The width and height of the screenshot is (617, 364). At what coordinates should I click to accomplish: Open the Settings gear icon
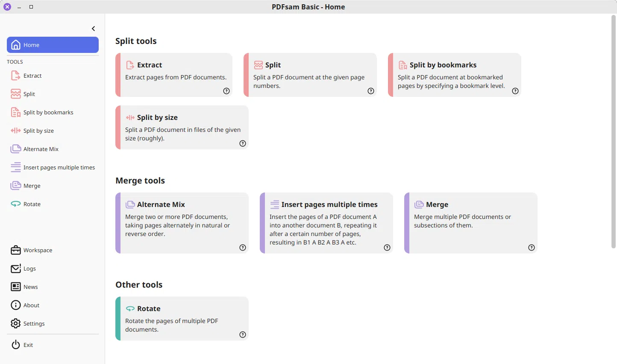[x=16, y=323]
